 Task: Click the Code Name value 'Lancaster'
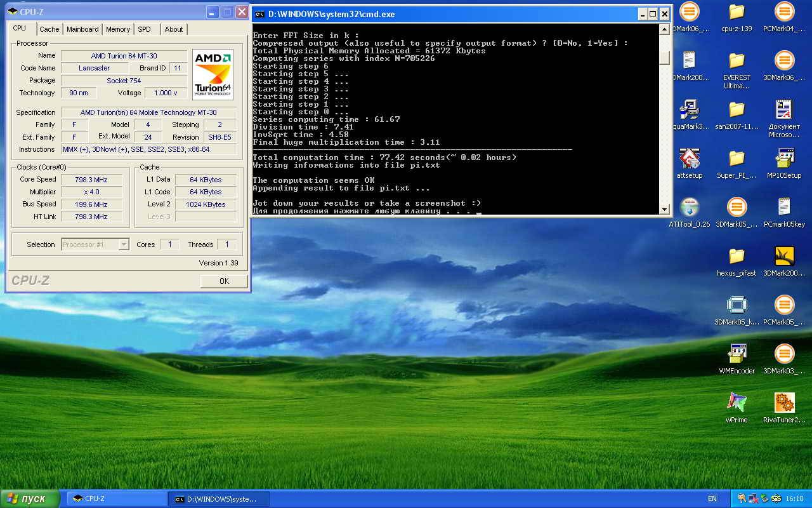95,68
